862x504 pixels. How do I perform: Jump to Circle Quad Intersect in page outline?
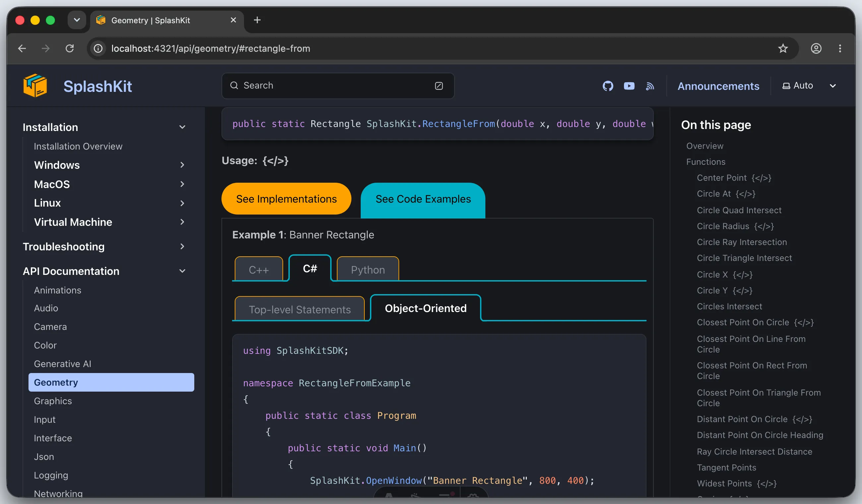tap(739, 210)
